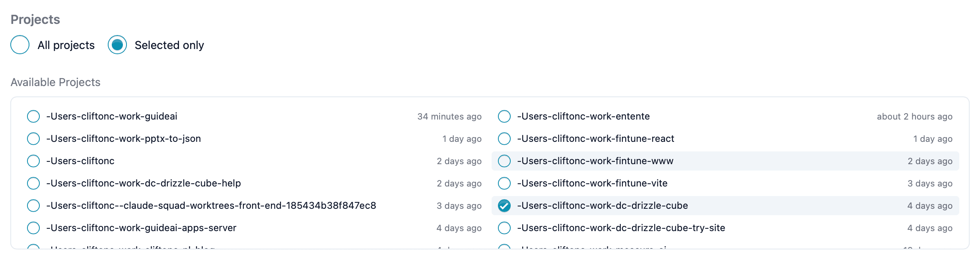The height and width of the screenshot is (259, 980).
Task: Click the -Users-cliftonc-work-fintune-www project name
Action: [x=595, y=161]
